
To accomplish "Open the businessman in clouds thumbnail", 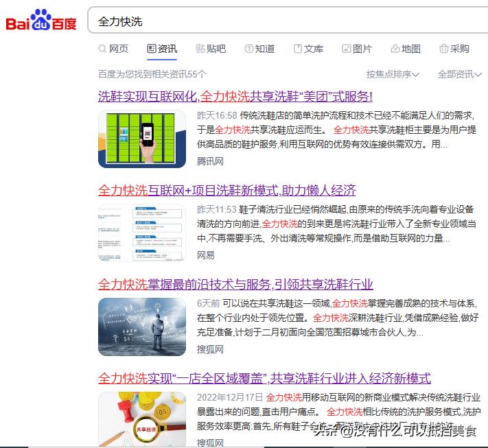I will [x=142, y=327].
